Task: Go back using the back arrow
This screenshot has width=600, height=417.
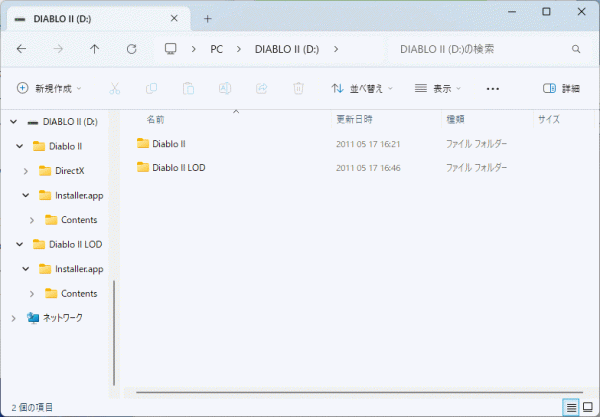Action: click(21, 49)
